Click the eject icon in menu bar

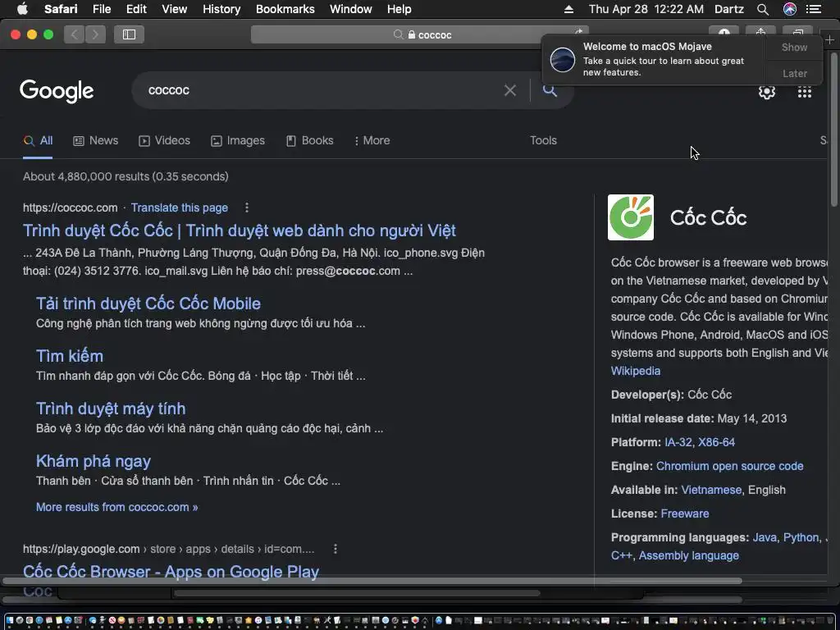click(x=568, y=9)
